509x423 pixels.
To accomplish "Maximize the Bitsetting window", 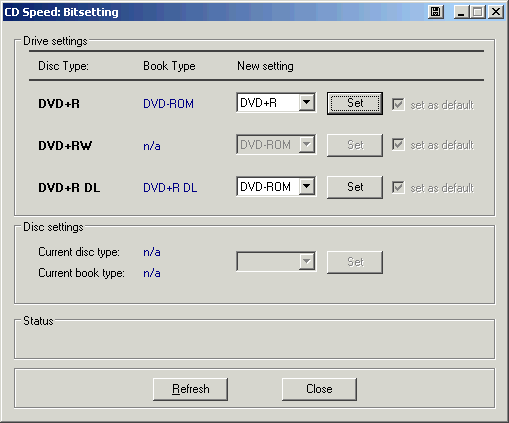I will point(478,12).
